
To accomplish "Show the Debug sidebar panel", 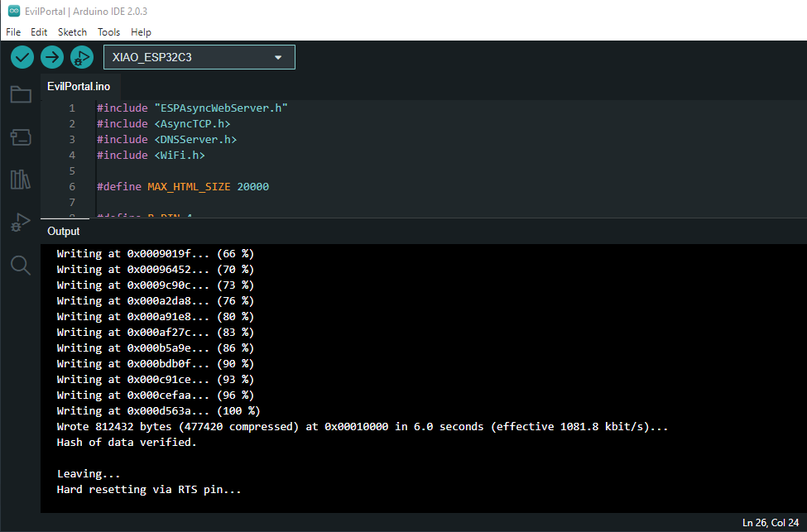I will click(x=21, y=222).
